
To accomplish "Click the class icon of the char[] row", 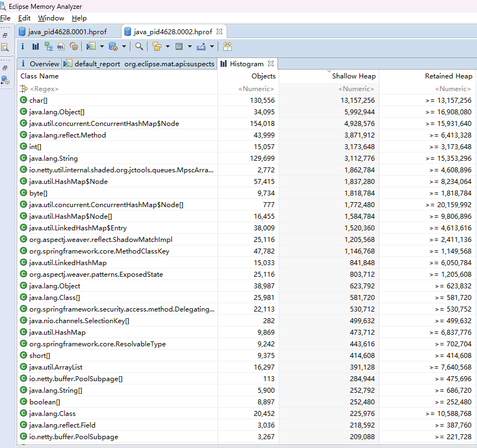I will click(x=23, y=100).
